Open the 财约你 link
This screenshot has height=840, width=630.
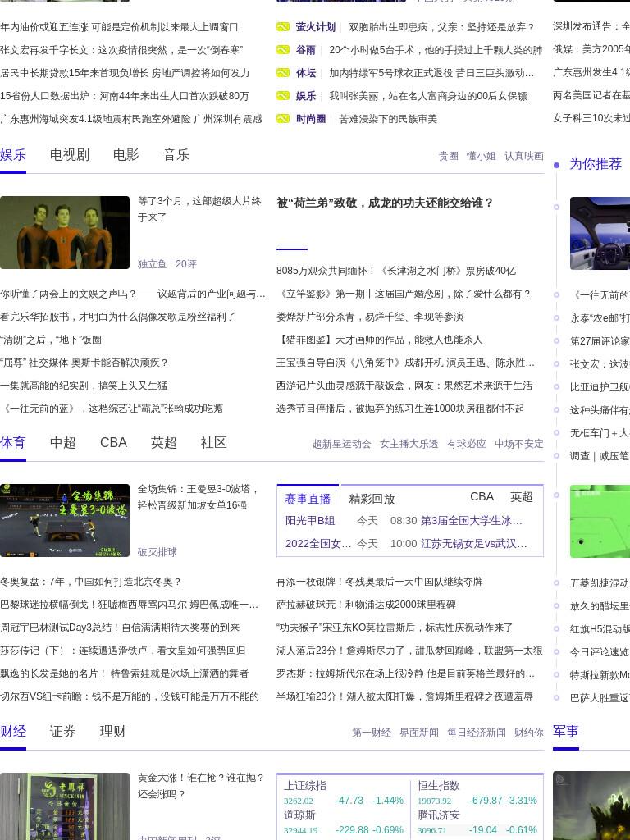(x=529, y=733)
